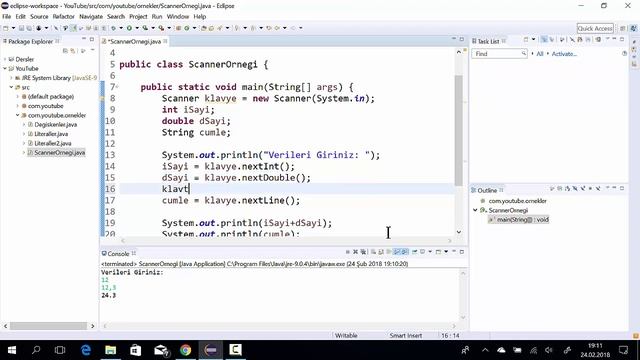Select Degiskenler.java in Package Explorer

[x=56, y=124]
